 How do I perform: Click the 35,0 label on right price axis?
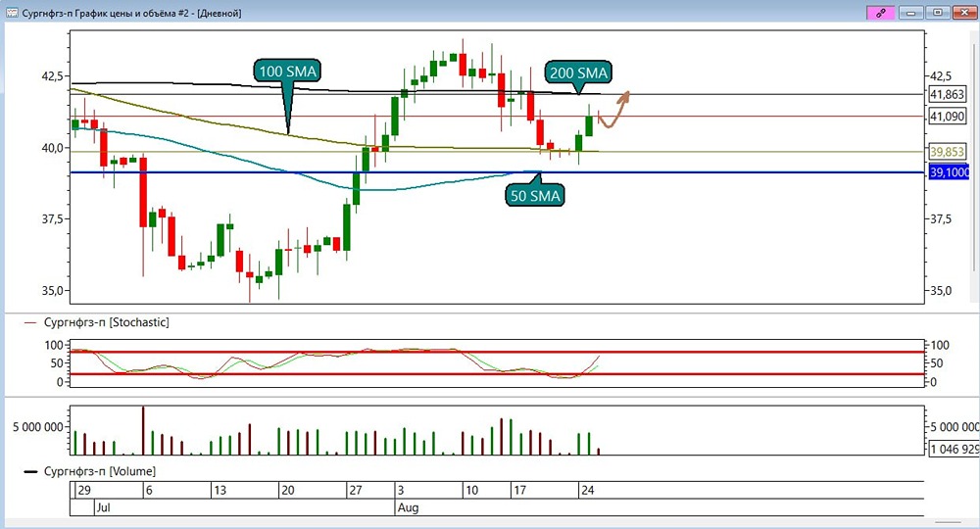coord(941,291)
